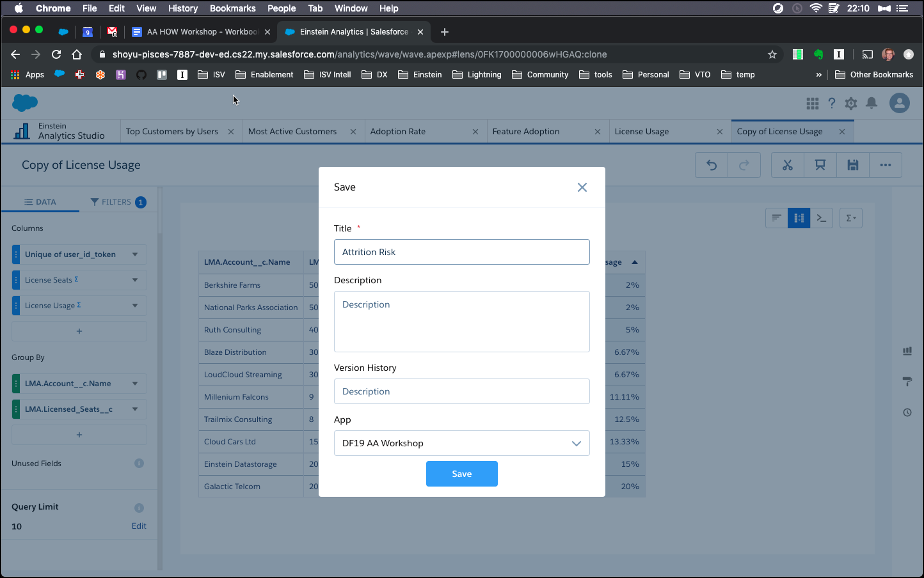
Task: Open the notifications bell
Action: [872, 104]
